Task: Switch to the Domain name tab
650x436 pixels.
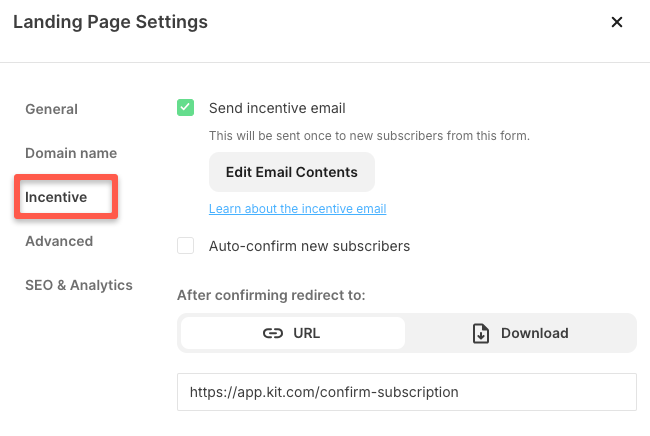Action: point(71,153)
